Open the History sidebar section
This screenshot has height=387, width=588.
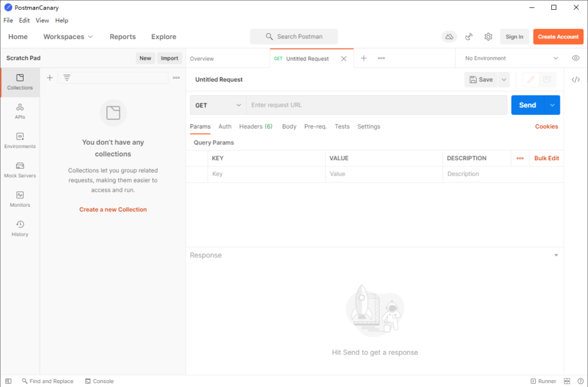20,228
